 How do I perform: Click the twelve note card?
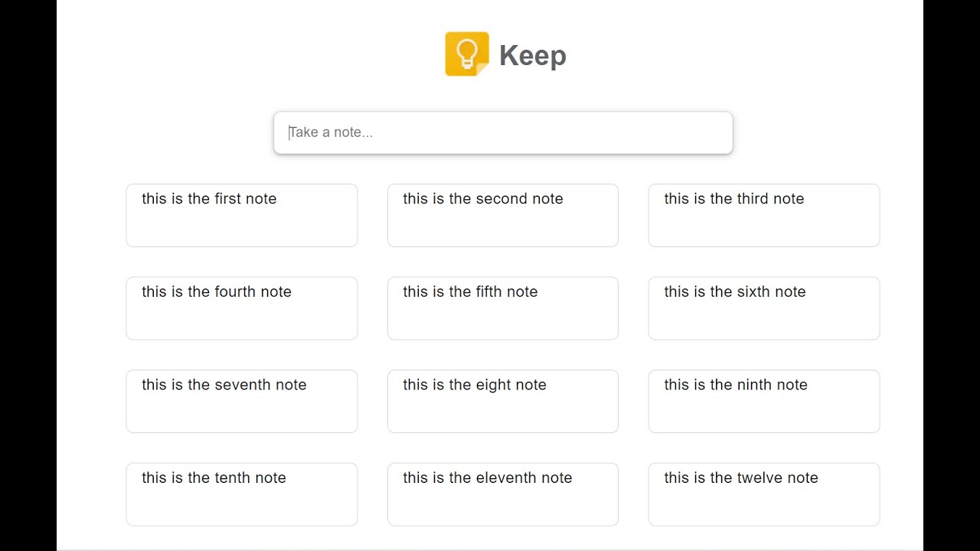click(x=763, y=494)
